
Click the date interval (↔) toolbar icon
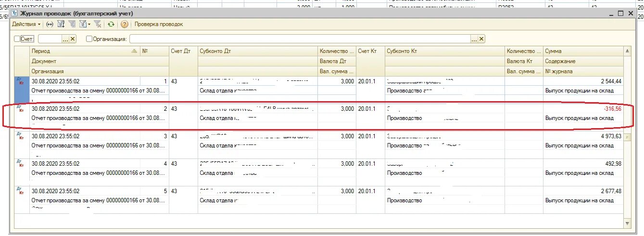pyautogui.click(x=50, y=24)
